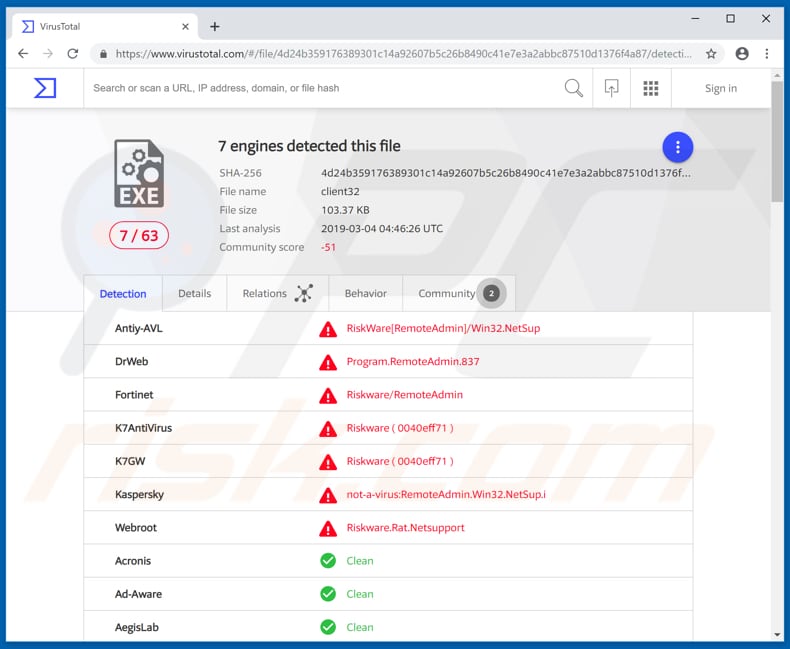Click the Community count badge
Viewport: 790px width, 649px height.
491,293
